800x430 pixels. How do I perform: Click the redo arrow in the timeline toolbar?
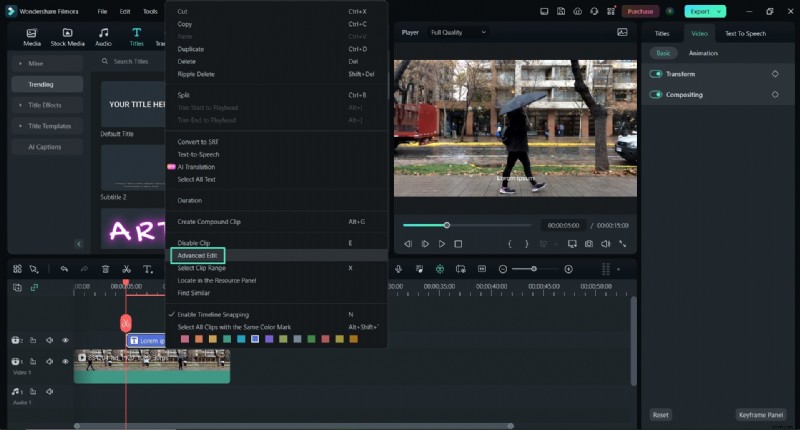coord(84,269)
